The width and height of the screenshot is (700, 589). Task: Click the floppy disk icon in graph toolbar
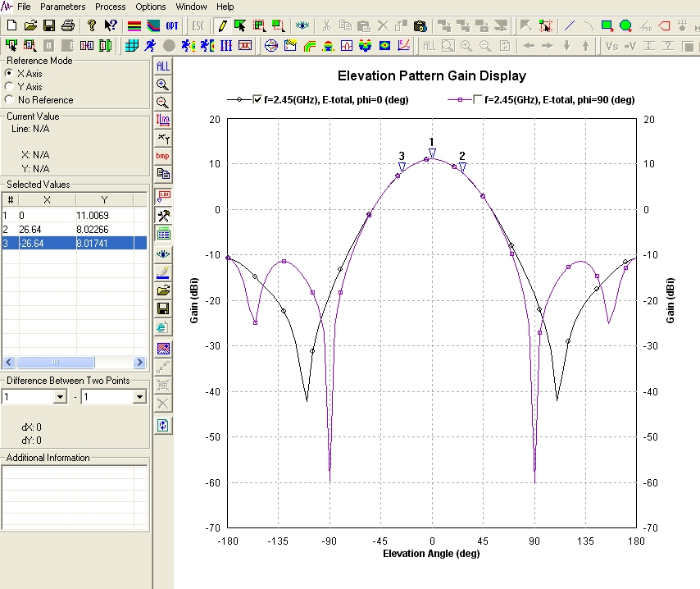(x=163, y=308)
